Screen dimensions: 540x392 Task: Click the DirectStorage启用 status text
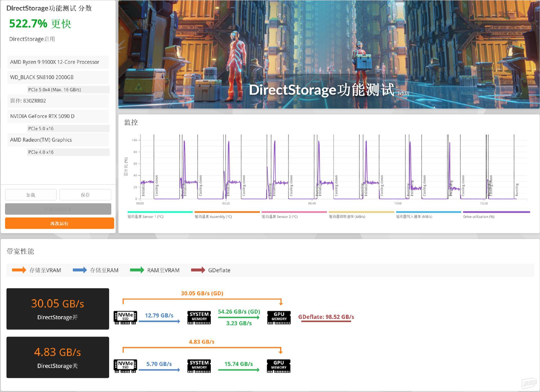32,39
